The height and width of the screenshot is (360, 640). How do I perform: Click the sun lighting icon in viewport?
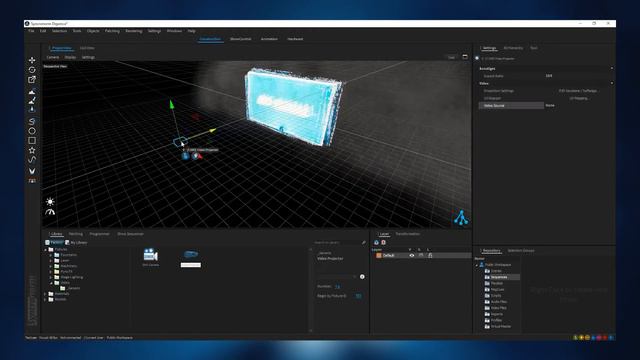tap(50, 202)
